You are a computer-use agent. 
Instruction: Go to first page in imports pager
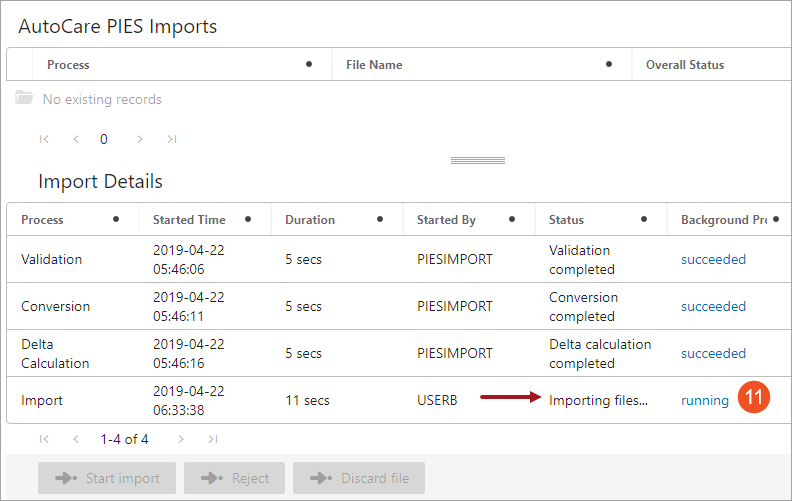44,139
